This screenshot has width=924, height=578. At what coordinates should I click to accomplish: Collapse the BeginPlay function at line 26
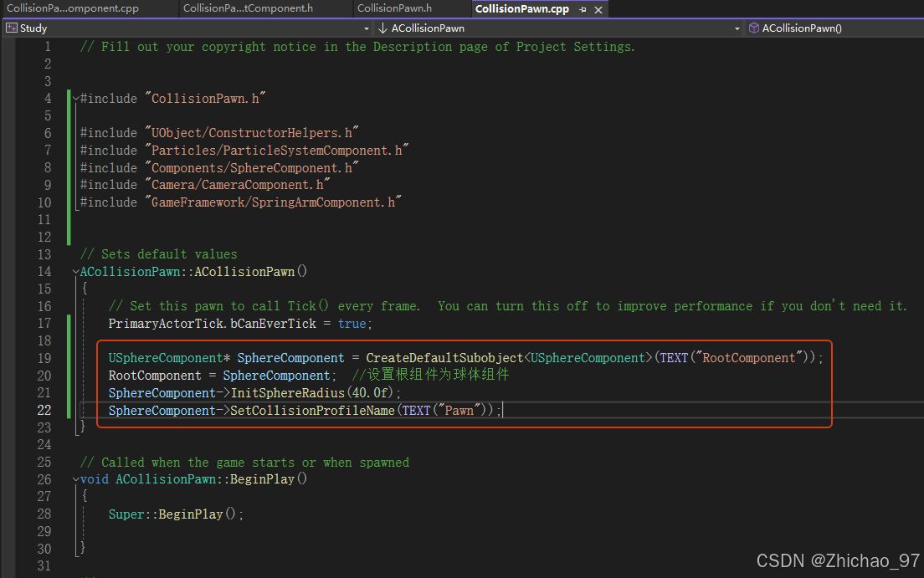pos(76,479)
